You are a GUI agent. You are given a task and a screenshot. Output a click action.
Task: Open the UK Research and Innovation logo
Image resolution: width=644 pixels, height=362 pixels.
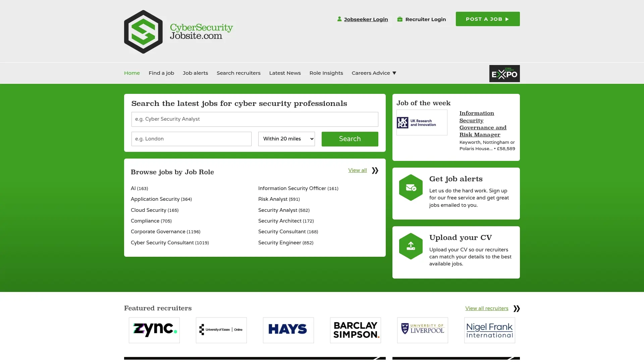pyautogui.click(x=422, y=123)
